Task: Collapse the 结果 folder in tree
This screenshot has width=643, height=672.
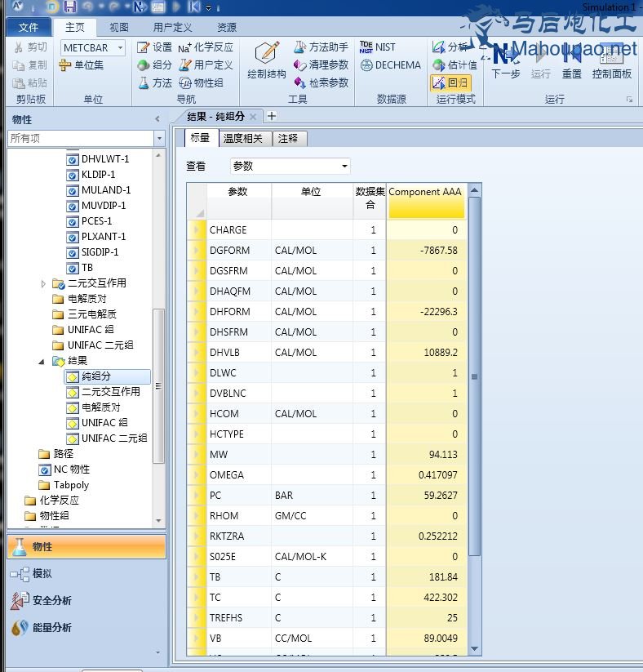Action: click(42, 361)
